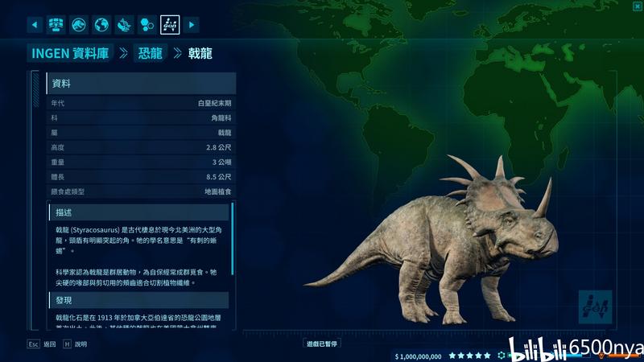Click the 發現 section header
This screenshot has width=644, height=362.
tap(138, 300)
